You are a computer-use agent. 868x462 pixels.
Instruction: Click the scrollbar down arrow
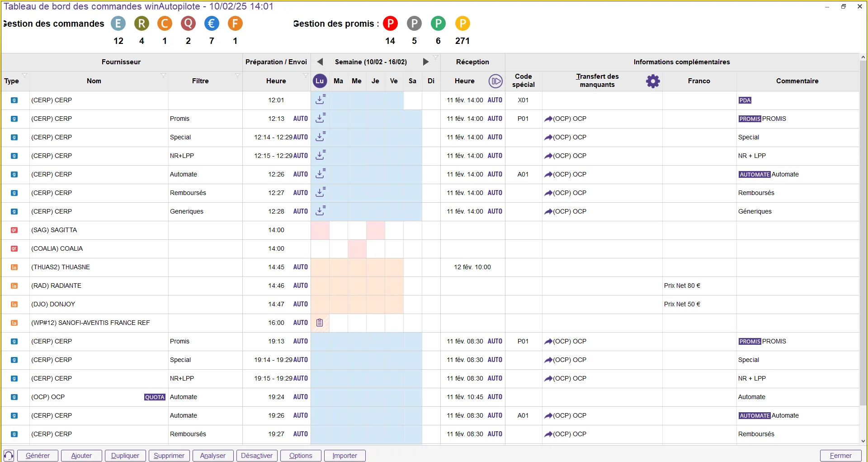[x=863, y=441]
